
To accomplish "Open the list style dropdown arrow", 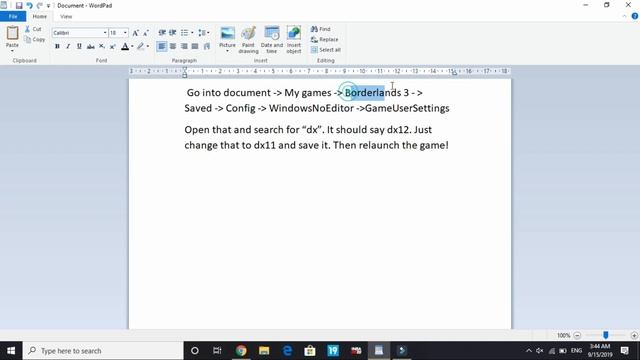I will [x=192, y=33].
